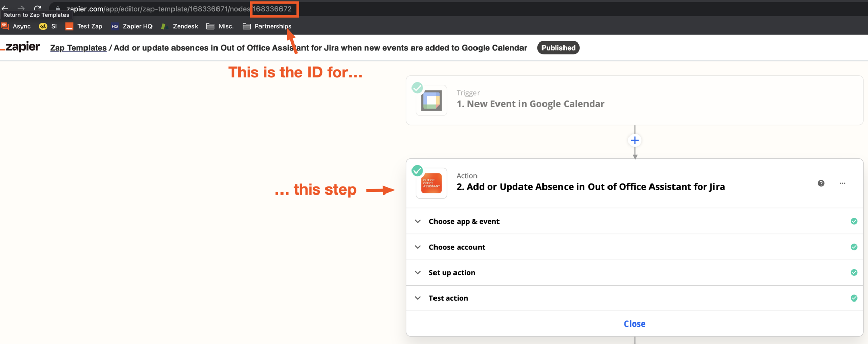This screenshot has height=344, width=868.
Task: Open the Misc. bookmarks folder
Action: pyautogui.click(x=220, y=26)
